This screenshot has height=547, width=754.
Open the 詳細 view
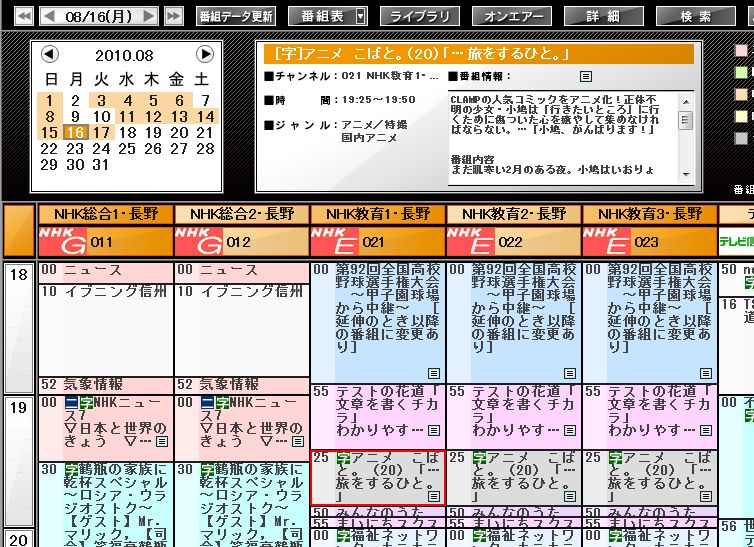coord(603,16)
